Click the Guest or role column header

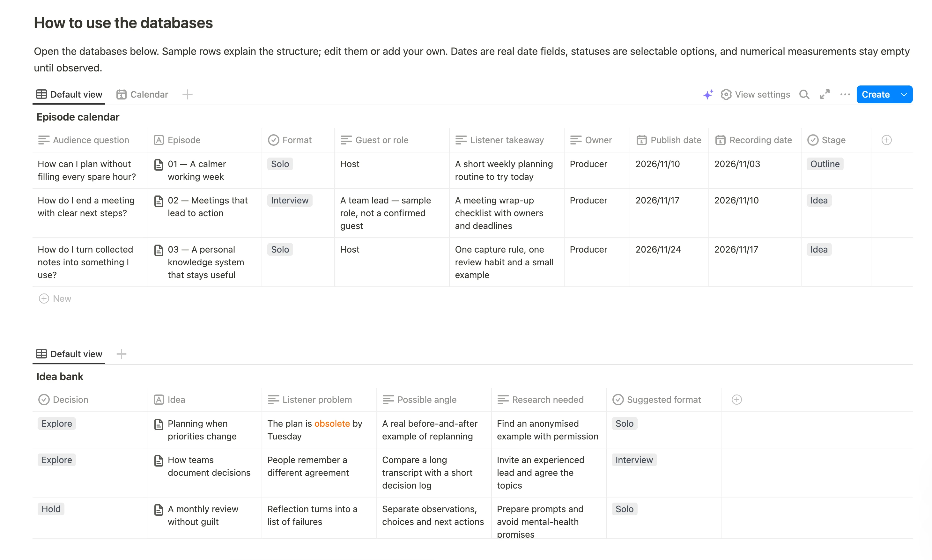392,140
